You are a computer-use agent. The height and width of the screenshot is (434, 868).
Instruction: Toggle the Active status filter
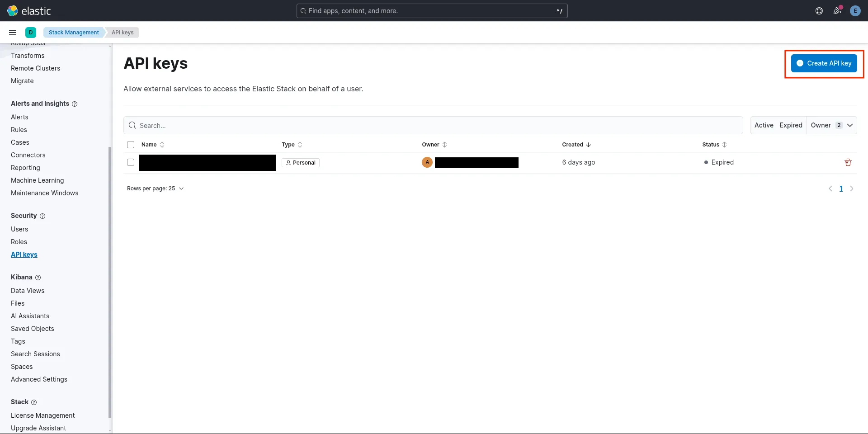pos(764,125)
